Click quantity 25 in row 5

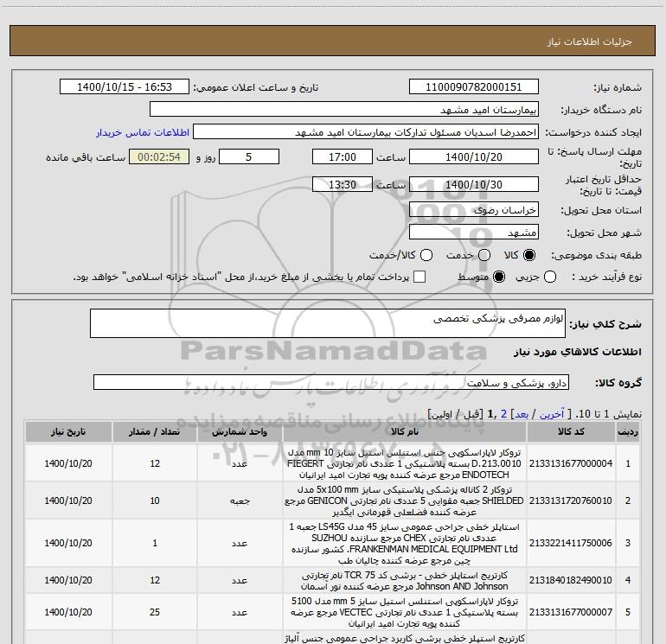click(155, 612)
